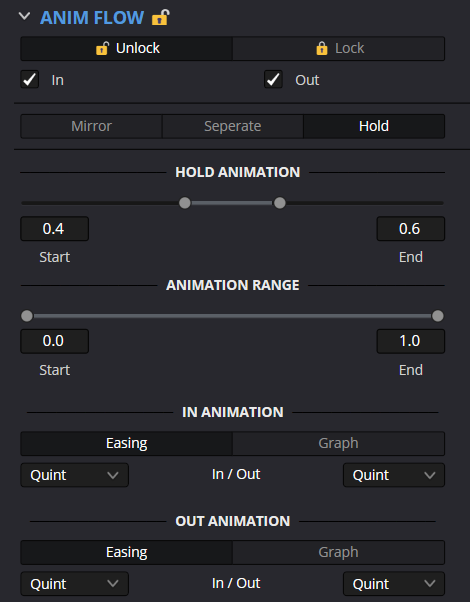
Task: Open Out Animation left Quint dropdown
Action: pyautogui.click(x=74, y=584)
